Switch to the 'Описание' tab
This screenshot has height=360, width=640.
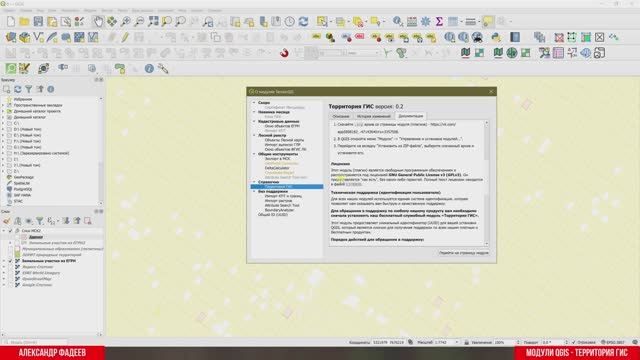point(341,116)
